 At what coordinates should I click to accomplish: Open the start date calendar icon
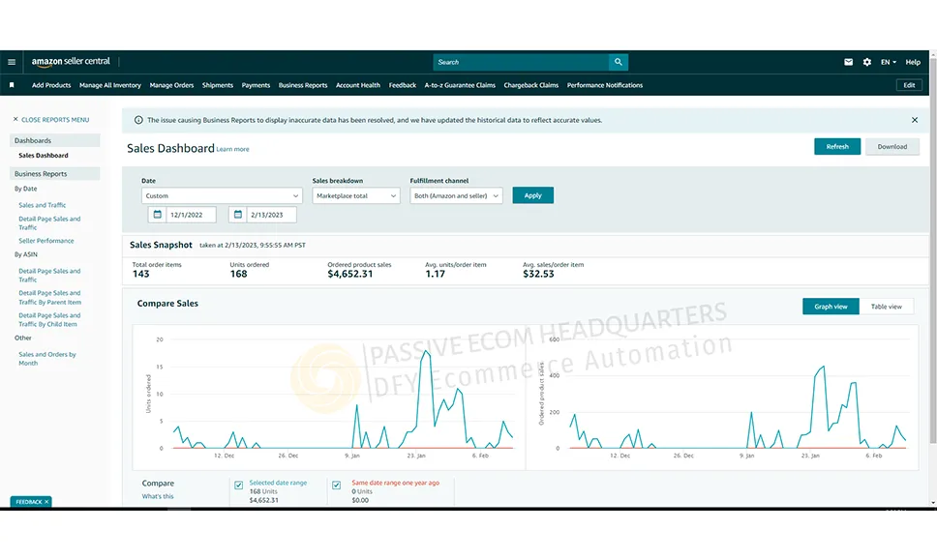(x=157, y=215)
